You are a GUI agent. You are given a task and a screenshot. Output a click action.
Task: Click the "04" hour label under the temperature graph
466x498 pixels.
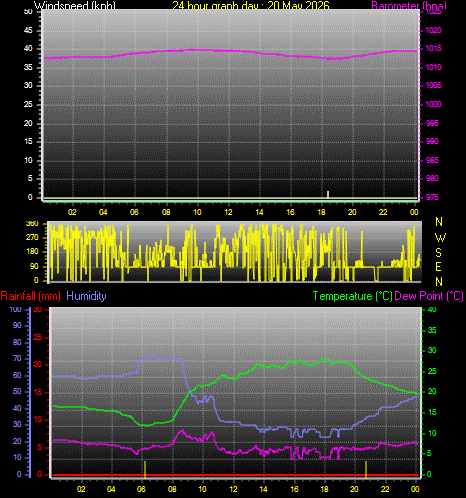click(x=111, y=489)
